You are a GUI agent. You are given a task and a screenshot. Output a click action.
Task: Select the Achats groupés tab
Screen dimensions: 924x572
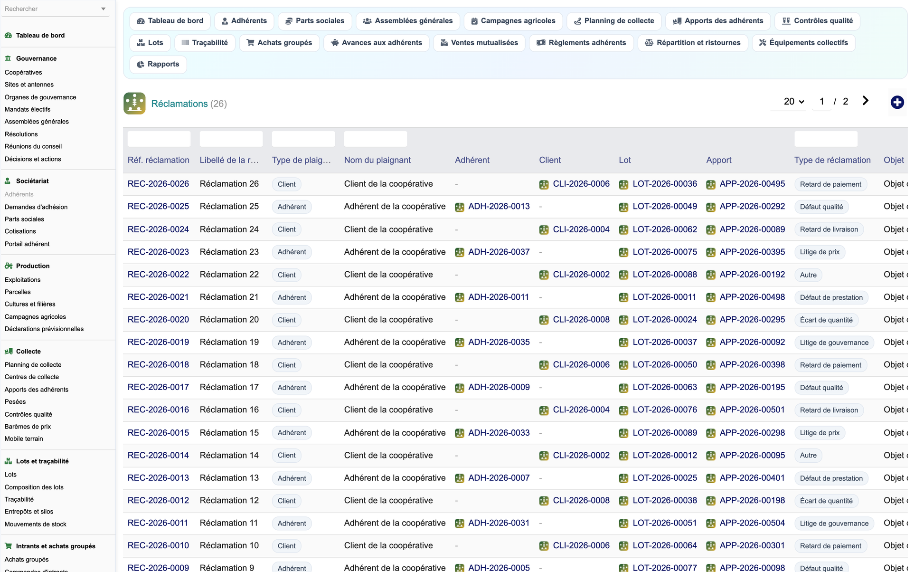pos(279,43)
